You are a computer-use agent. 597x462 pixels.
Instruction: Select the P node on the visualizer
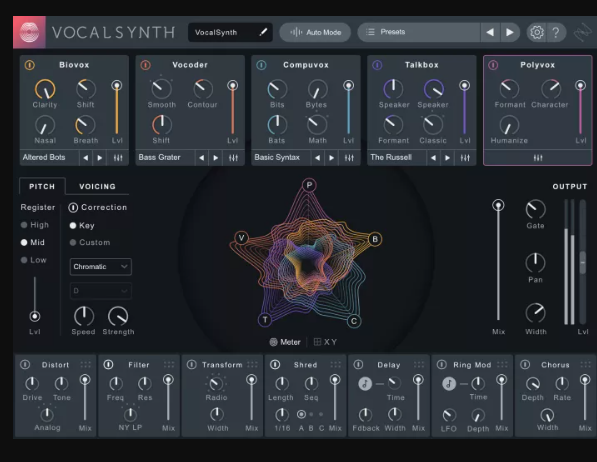click(309, 185)
